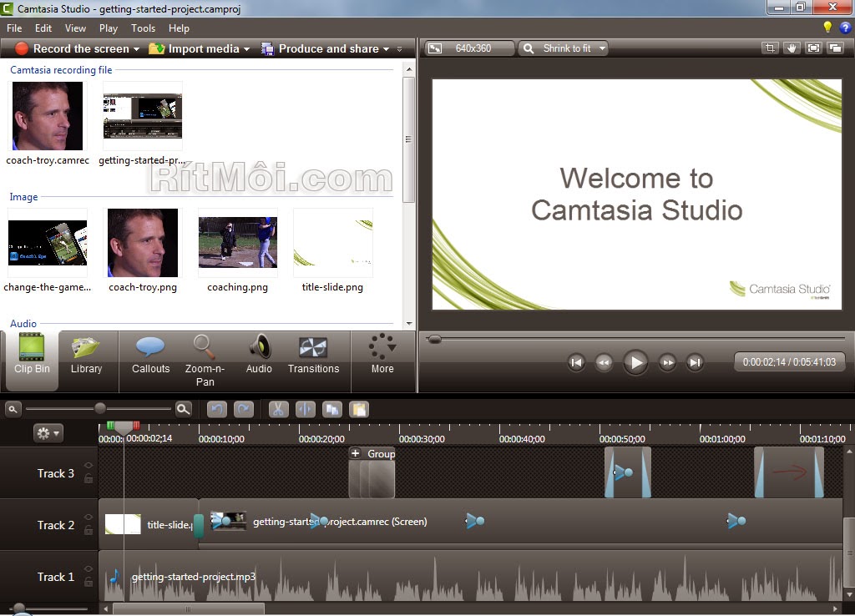855x616 pixels.
Task: Click the fast forward playback button
Action: click(667, 362)
